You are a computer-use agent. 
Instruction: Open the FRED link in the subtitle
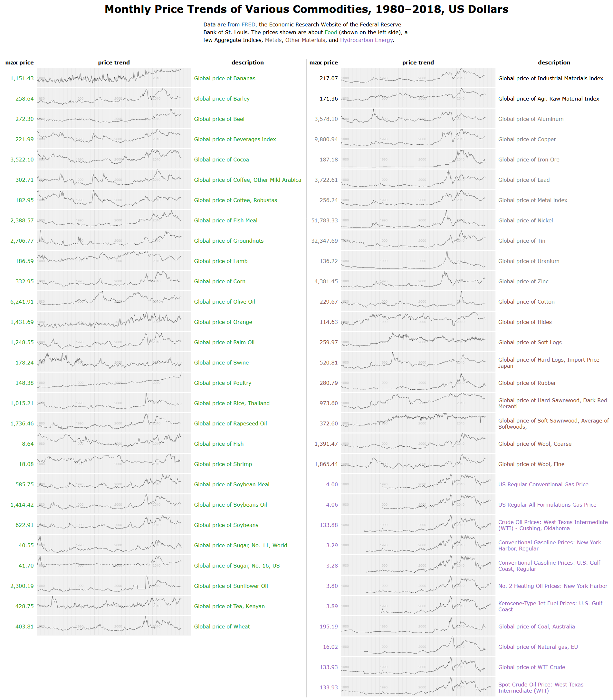[248, 24]
